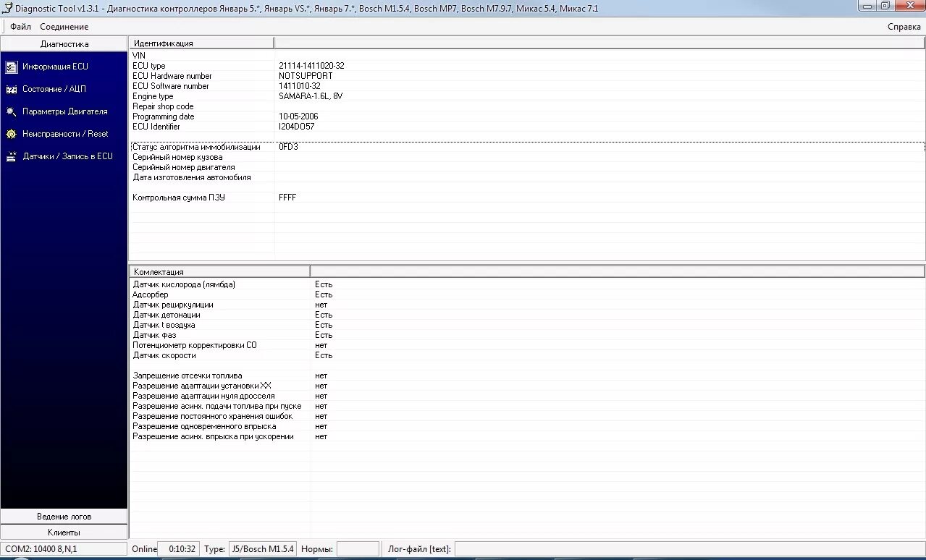The width and height of the screenshot is (926, 560).
Task: Click the VIN row label
Action: [139, 56]
